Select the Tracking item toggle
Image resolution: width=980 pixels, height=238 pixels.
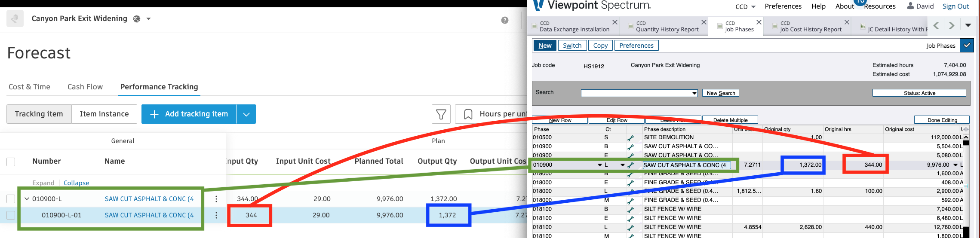click(x=39, y=114)
